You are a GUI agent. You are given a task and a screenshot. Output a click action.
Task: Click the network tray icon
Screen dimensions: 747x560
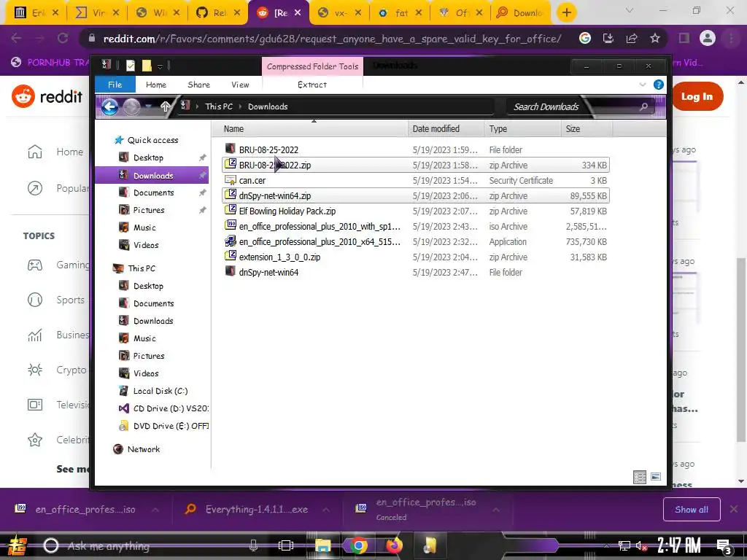pyautogui.click(x=624, y=546)
